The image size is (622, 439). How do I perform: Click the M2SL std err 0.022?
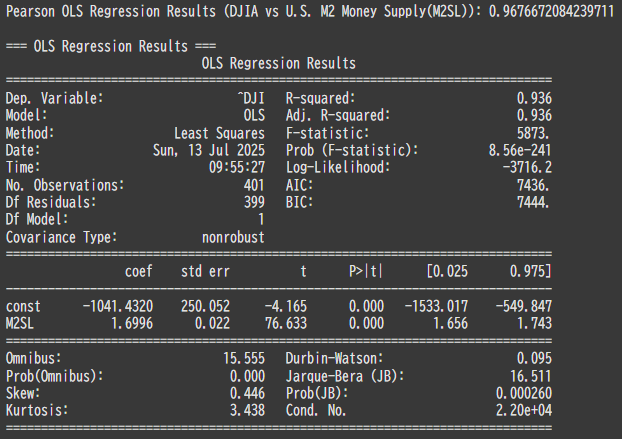click(x=212, y=324)
